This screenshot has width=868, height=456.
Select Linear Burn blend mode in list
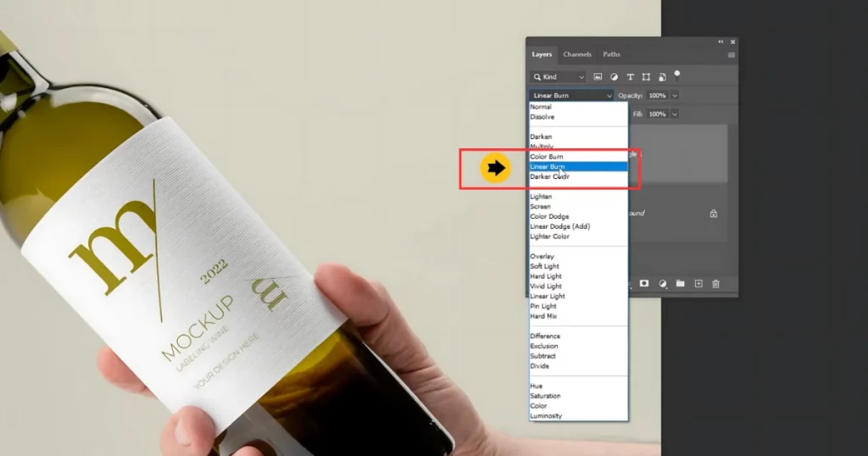(x=578, y=167)
